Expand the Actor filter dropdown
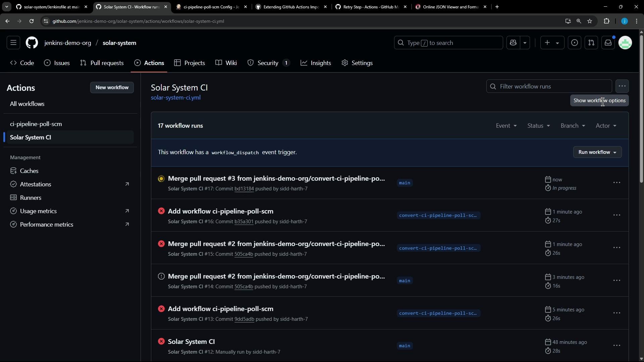This screenshot has height=362, width=644. [606, 126]
